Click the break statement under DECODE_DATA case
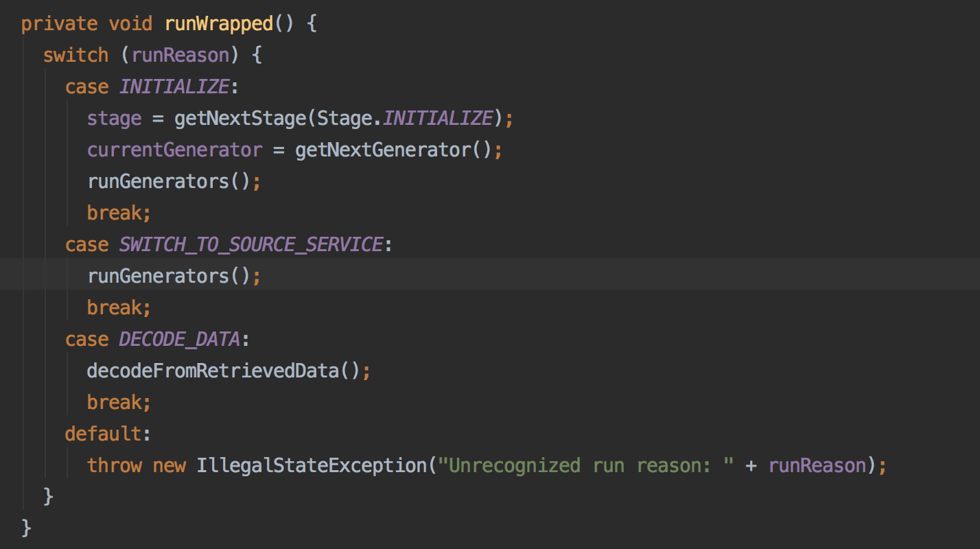Screen dimensions: 980x549 point(118,401)
